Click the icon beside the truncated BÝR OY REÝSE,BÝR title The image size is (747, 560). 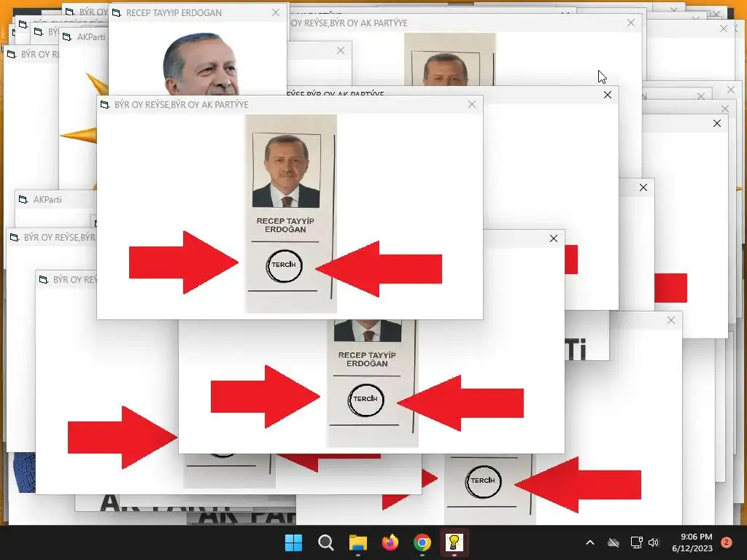(15, 237)
